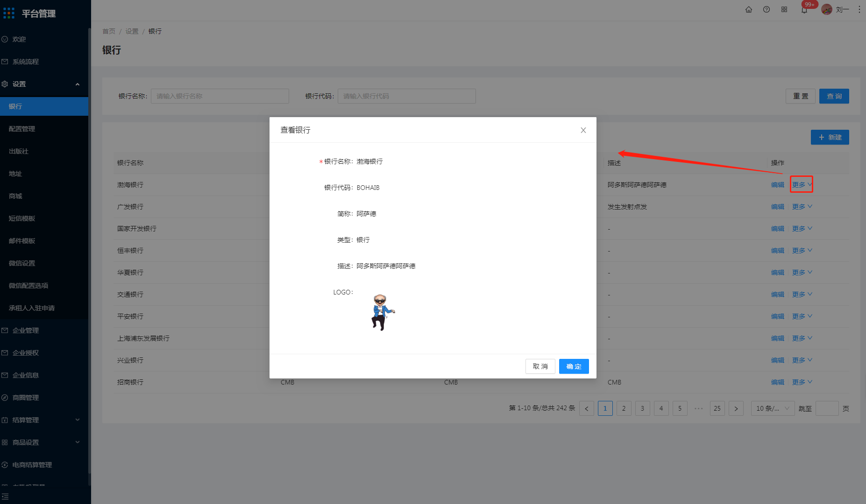Click the home icon in top bar
The width and height of the screenshot is (866, 504).
click(749, 9)
